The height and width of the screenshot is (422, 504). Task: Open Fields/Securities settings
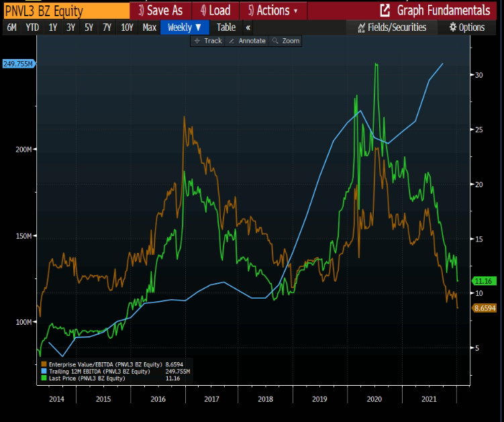tap(392, 28)
